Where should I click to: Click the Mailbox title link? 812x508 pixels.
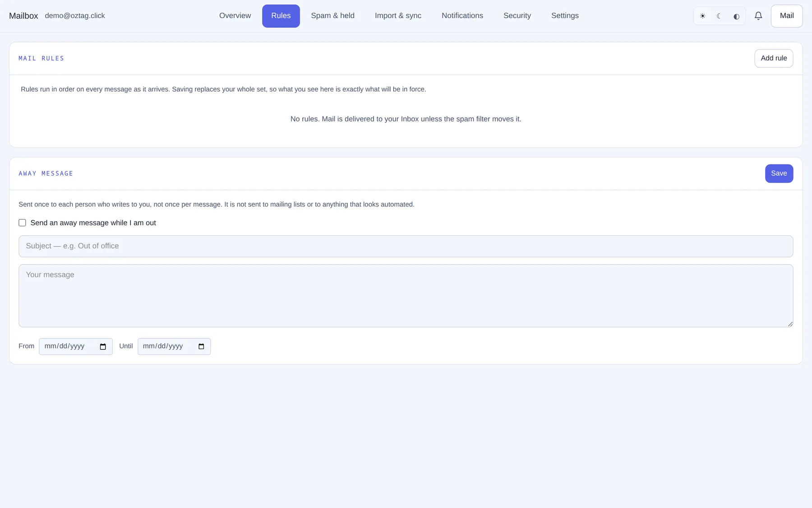pos(23,16)
